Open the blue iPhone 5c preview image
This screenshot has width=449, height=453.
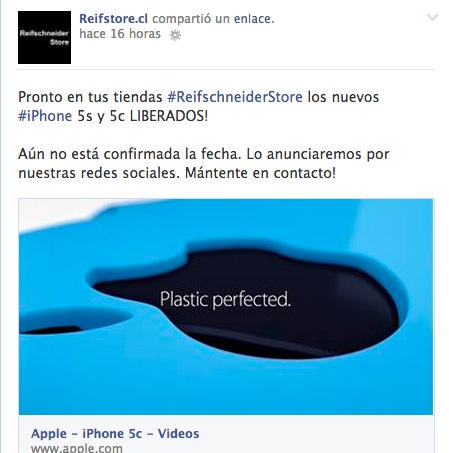226,307
